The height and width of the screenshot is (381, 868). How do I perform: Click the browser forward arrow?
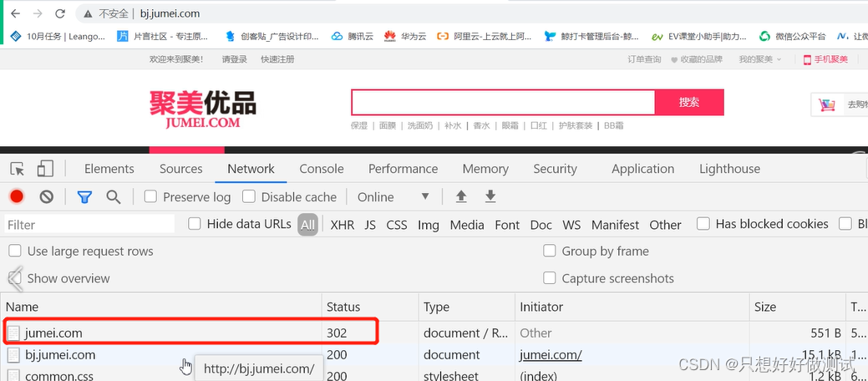click(x=38, y=13)
